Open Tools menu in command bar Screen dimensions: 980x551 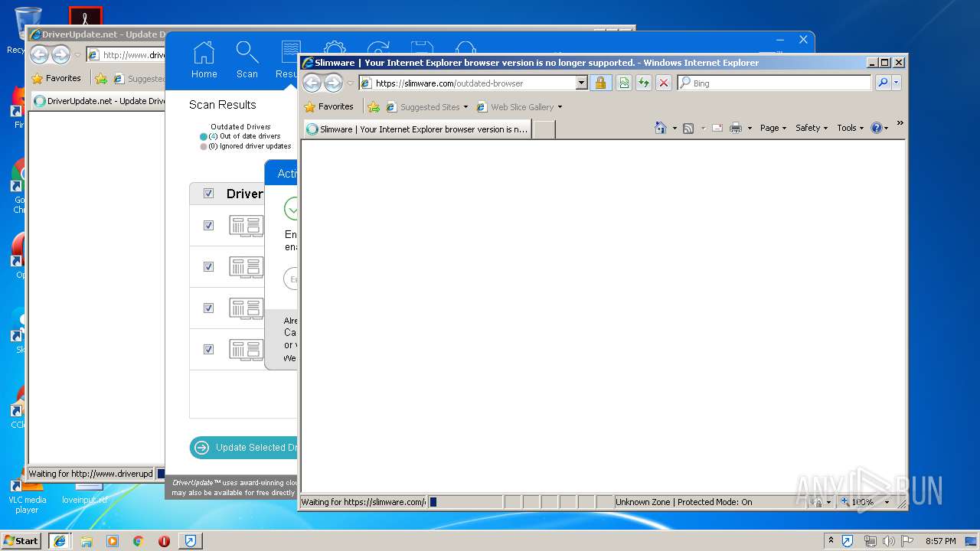[x=850, y=128]
